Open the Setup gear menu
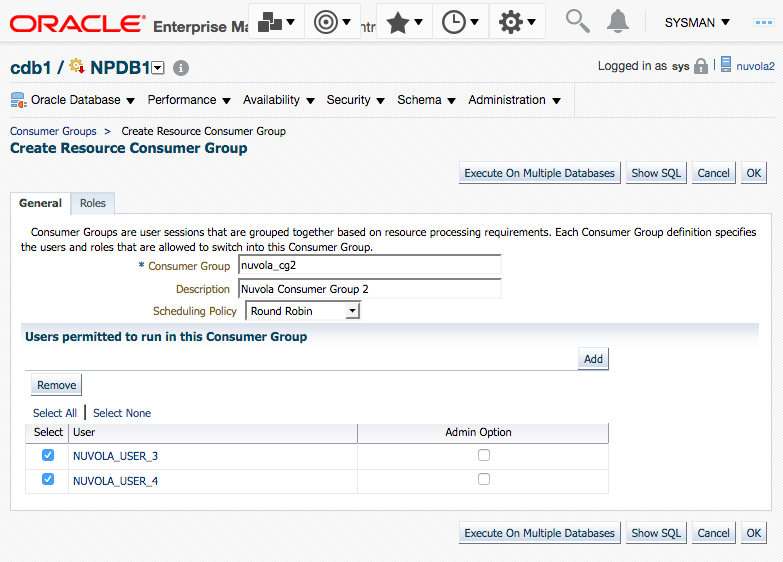Image resolution: width=783 pixels, height=562 pixels. [517, 22]
